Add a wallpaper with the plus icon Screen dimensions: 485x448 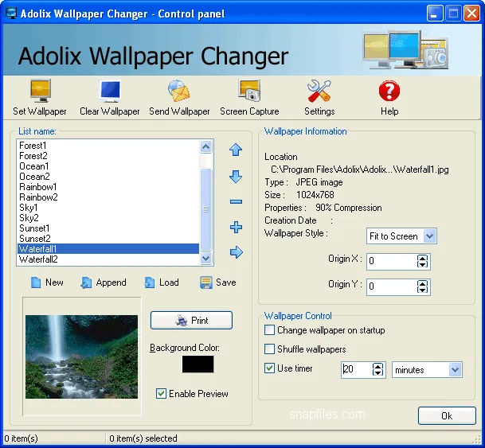[236, 228]
